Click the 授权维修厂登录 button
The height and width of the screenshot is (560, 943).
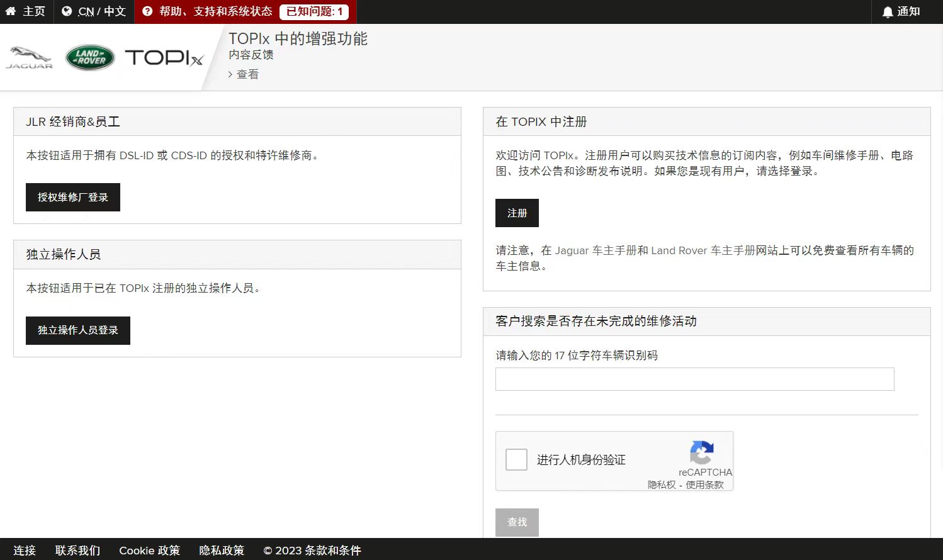[x=73, y=198]
